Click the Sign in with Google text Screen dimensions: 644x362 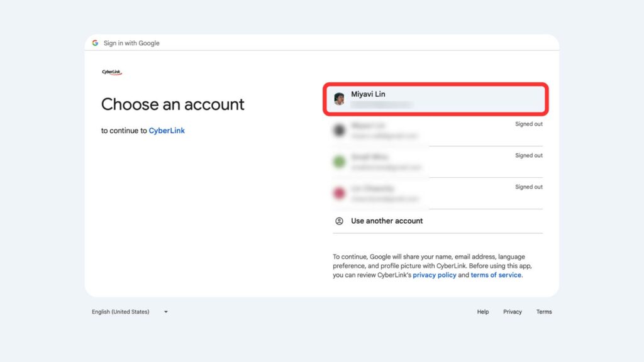coord(131,43)
